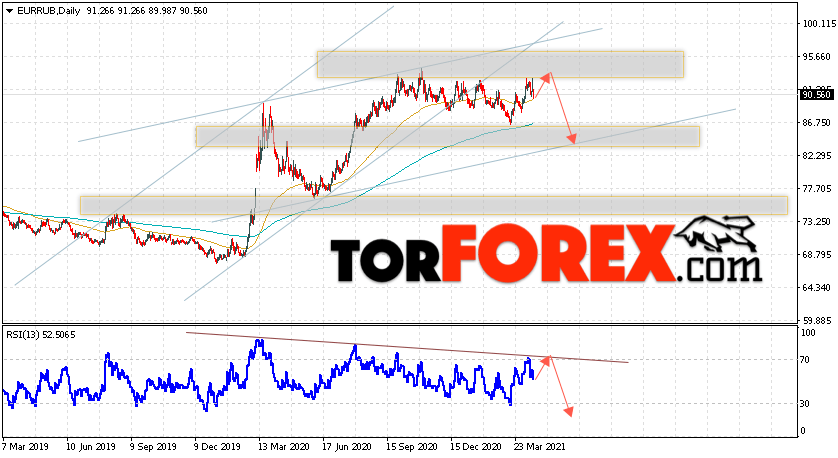Select the lower support zone rectangle near 73.250
This screenshot has width=838, height=458.
[434, 206]
